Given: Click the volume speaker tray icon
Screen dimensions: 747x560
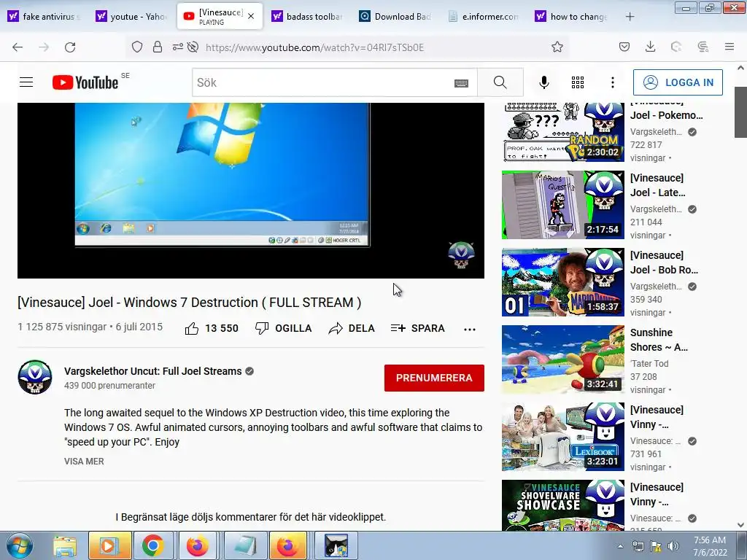Looking at the screenshot, I should [673, 546].
